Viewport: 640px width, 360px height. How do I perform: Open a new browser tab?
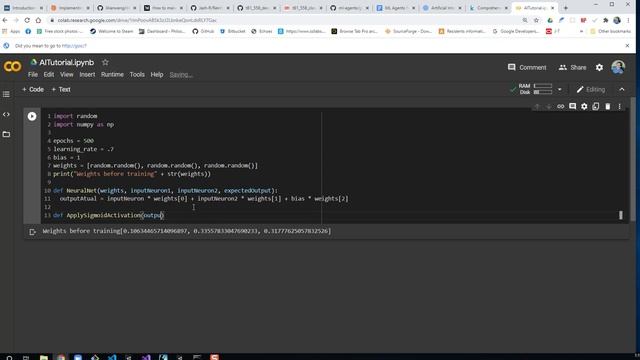[566, 8]
